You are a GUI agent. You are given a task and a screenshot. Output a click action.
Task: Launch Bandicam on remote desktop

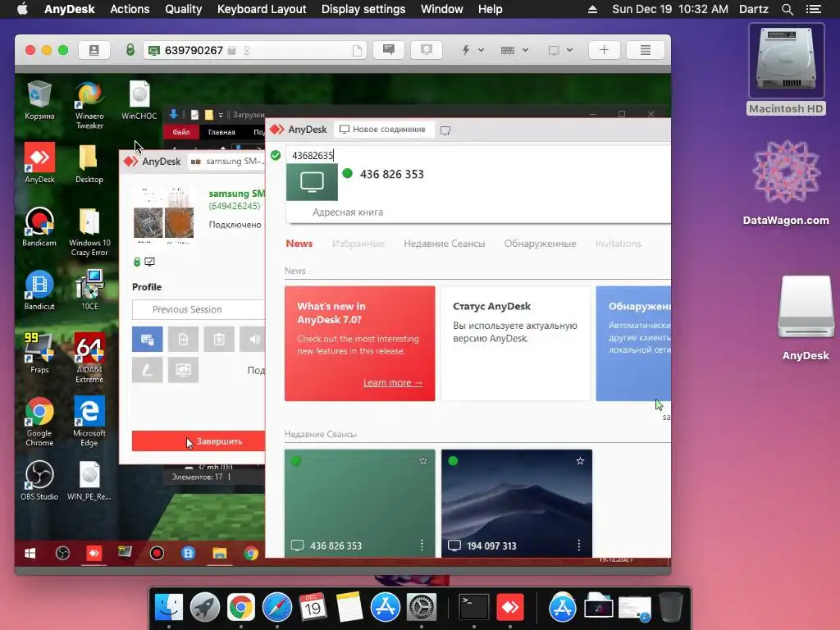39,226
